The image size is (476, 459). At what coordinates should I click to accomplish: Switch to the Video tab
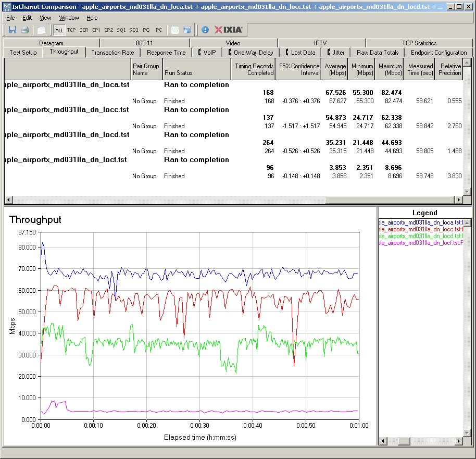(233, 43)
